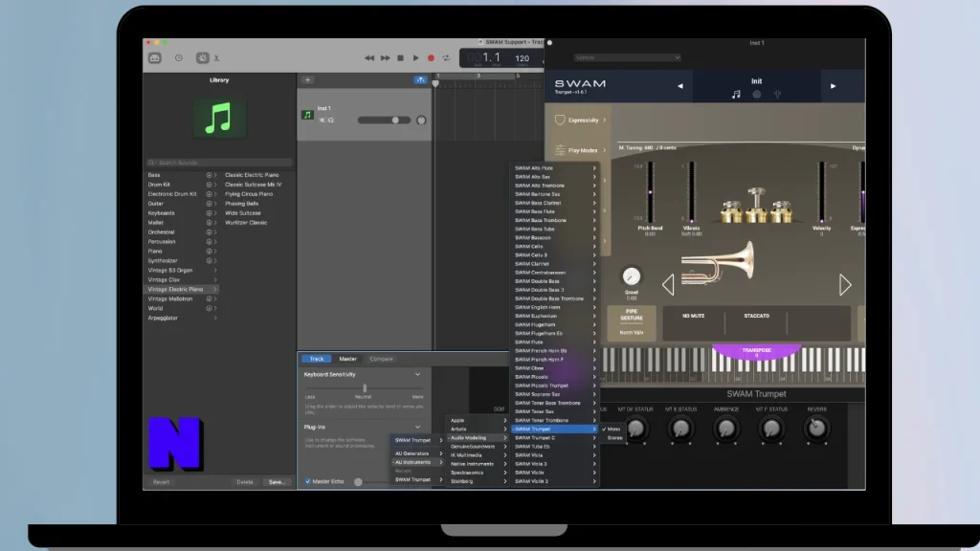980x551 pixels.
Task: Open AU Instruments submenu
Action: pos(417,462)
